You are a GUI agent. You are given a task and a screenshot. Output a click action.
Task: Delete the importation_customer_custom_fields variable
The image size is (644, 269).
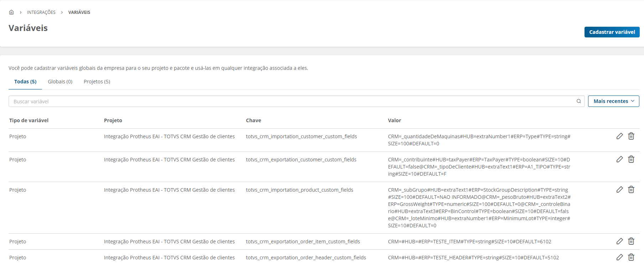631,136
